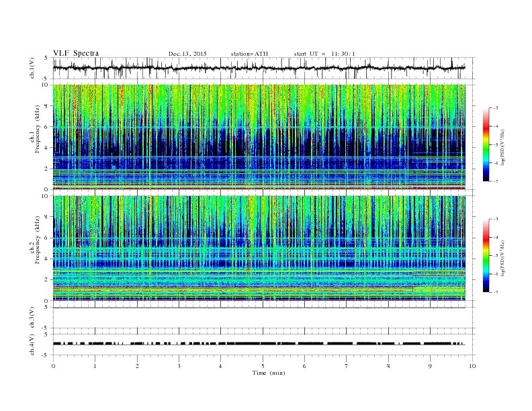Click the log(PSD) label beside ch.1 colorbar

[x=502, y=147]
